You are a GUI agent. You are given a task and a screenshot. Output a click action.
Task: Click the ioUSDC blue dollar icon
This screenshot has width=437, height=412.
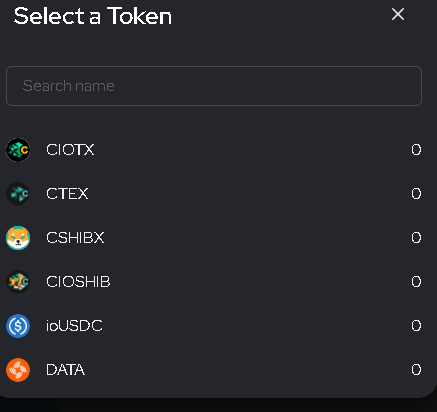(18, 326)
